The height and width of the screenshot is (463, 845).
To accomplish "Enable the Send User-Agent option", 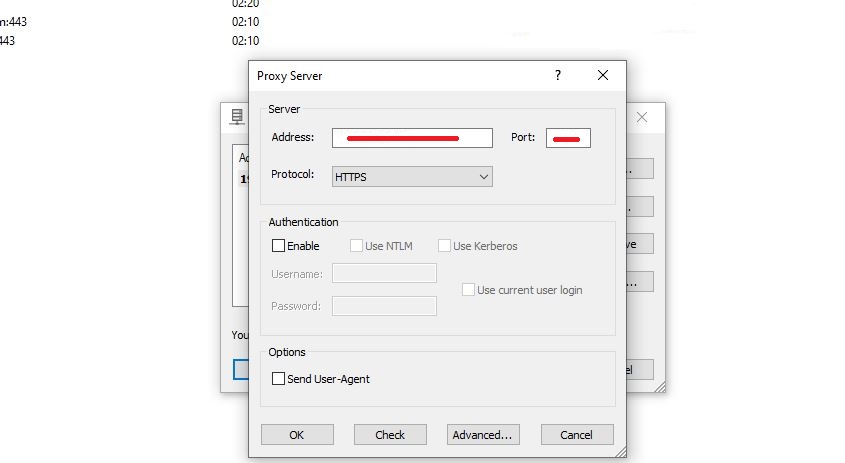I will [278, 379].
